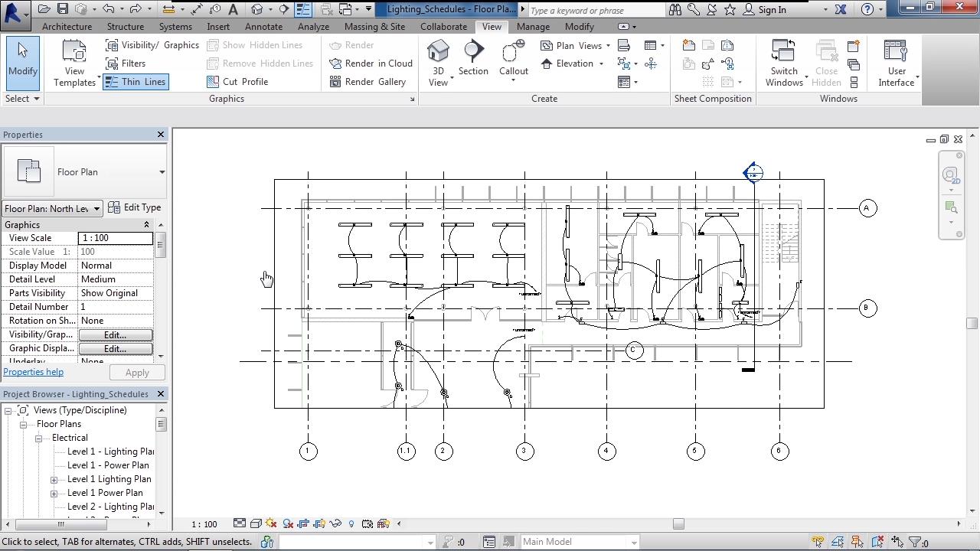Viewport: 980px width, 551px height.
Task: Collapse the Electrical tree branch
Action: click(38, 438)
